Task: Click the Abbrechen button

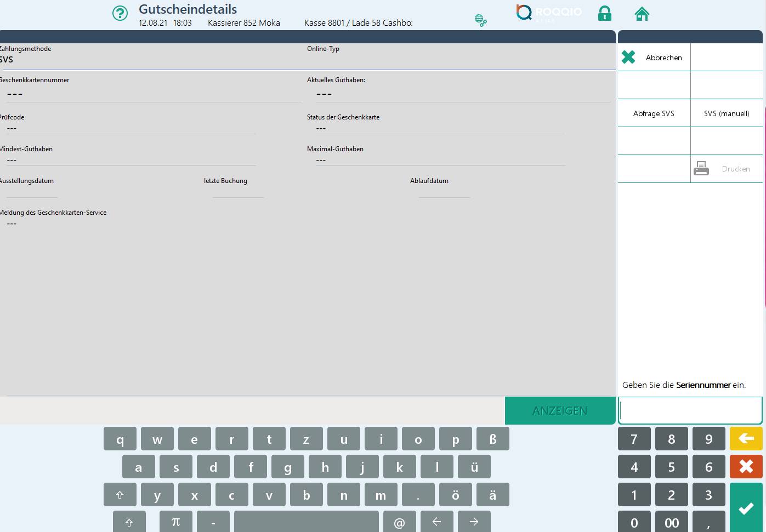Action: coord(654,58)
